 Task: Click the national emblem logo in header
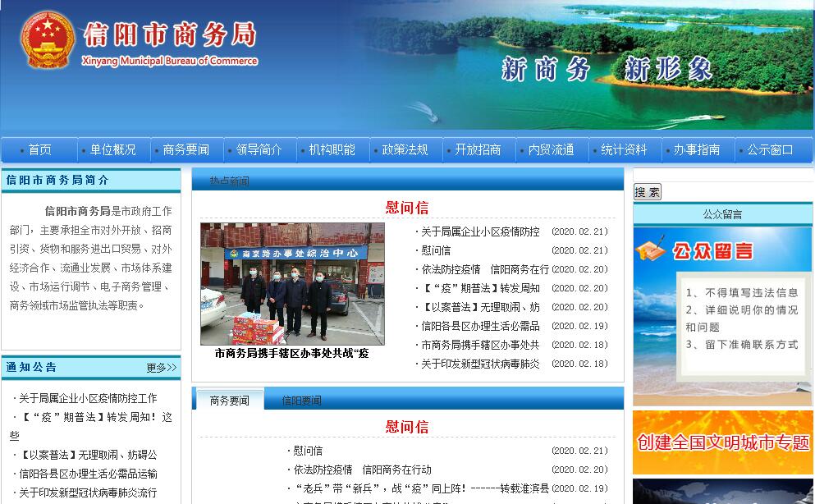[48, 40]
